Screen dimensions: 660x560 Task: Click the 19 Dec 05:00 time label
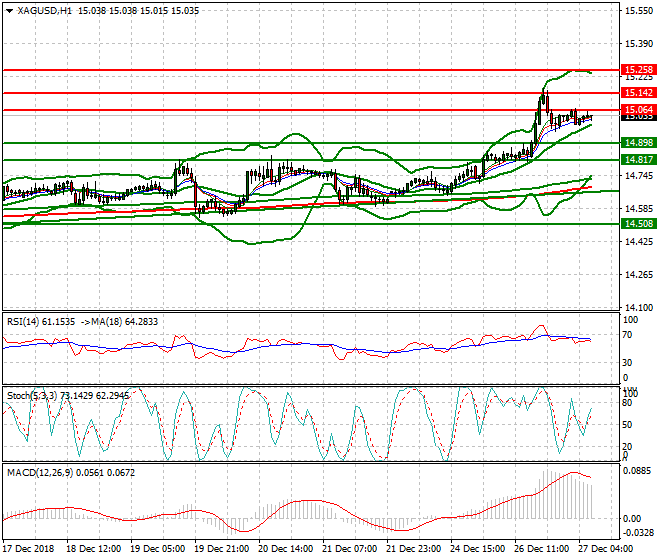[157, 549]
